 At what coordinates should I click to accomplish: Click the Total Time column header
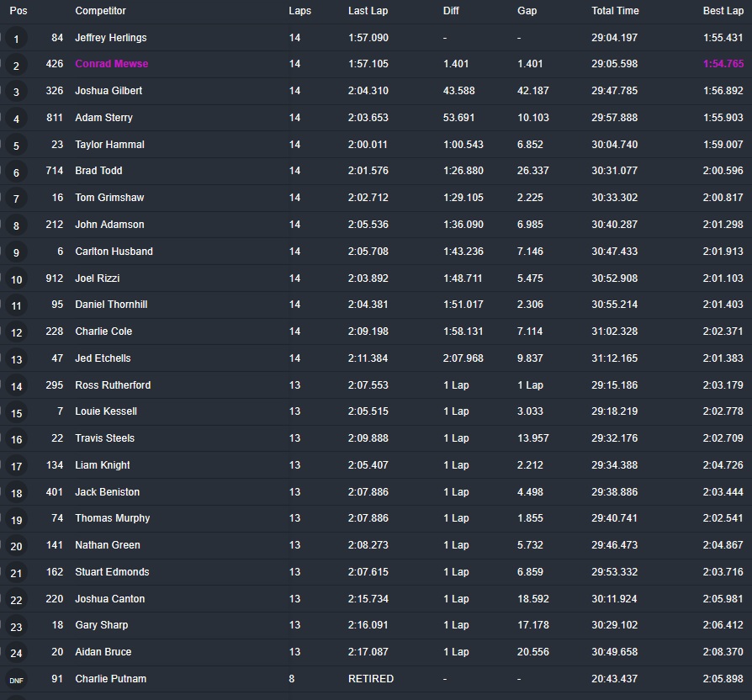pos(615,11)
